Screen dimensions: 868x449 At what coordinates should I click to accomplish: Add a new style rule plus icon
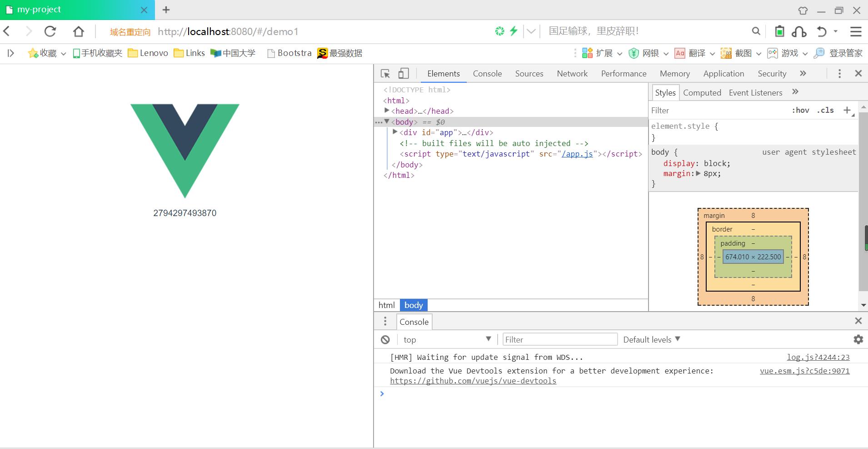point(847,110)
